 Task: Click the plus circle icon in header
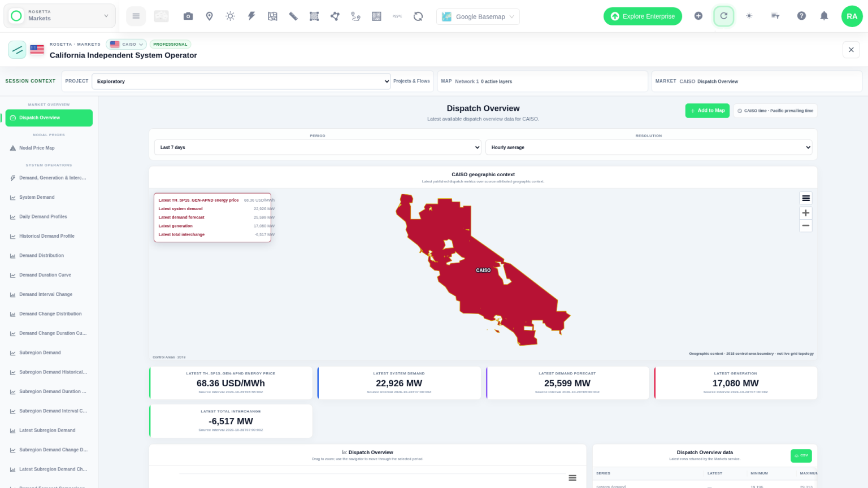[x=698, y=16]
